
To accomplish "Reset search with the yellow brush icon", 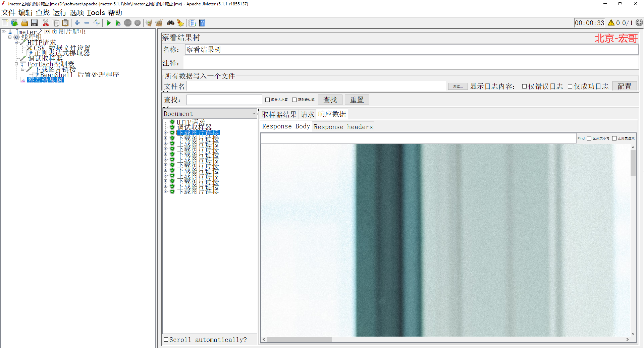I will click(x=180, y=23).
